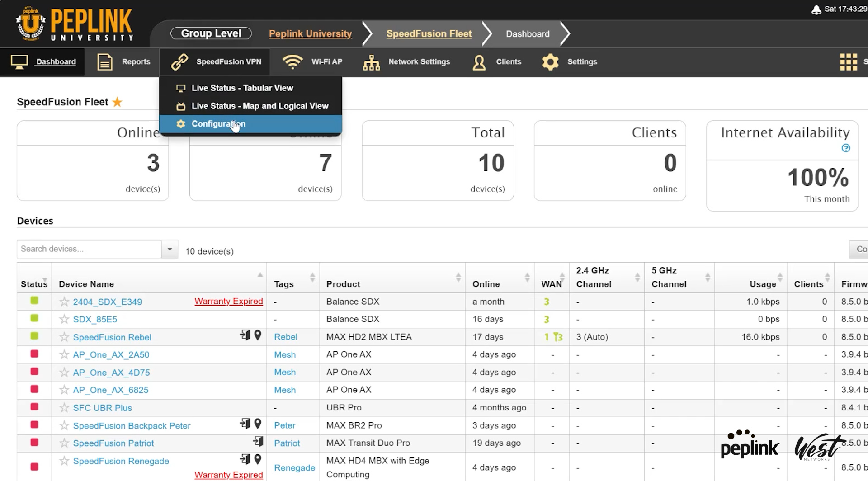The width and height of the screenshot is (868, 481).
Task: Unstar the SpeedFusion Fleet group
Action: tap(117, 102)
